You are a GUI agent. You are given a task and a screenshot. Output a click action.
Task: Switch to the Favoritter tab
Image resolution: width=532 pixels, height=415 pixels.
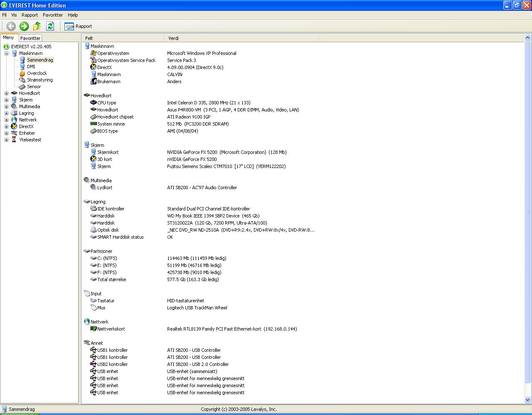[30, 38]
